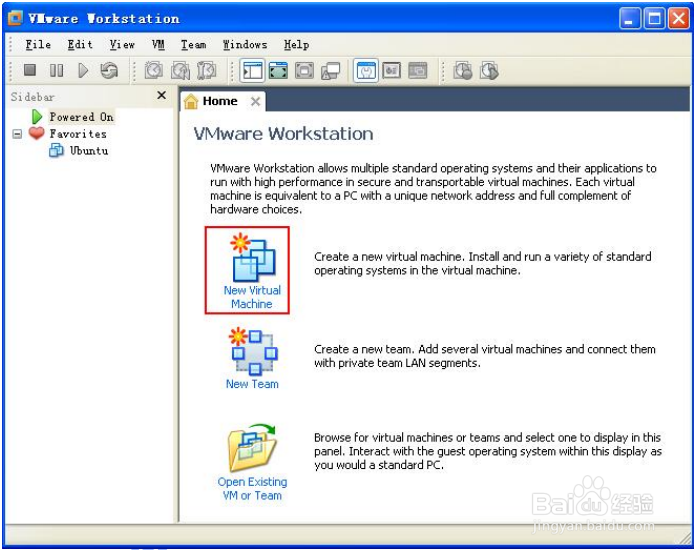Maximize the VMware Workstation window

(654, 19)
